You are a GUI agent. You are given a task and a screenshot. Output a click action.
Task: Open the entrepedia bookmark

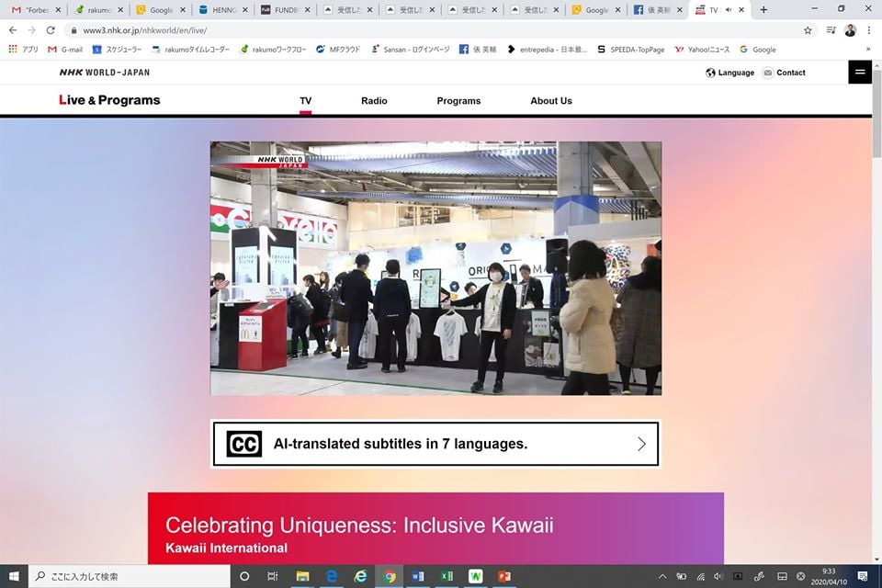(547, 50)
